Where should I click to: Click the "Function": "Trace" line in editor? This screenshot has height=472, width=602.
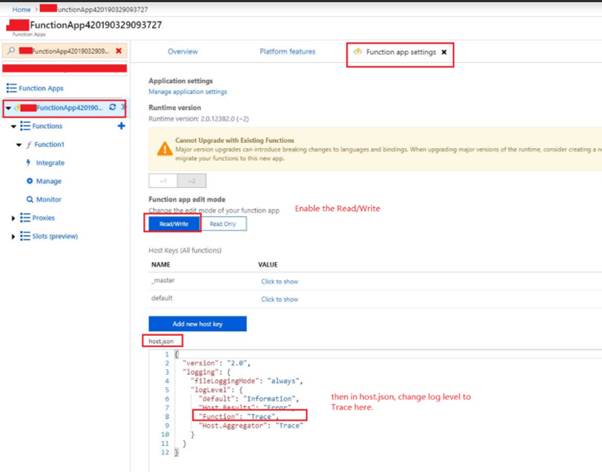point(238,416)
